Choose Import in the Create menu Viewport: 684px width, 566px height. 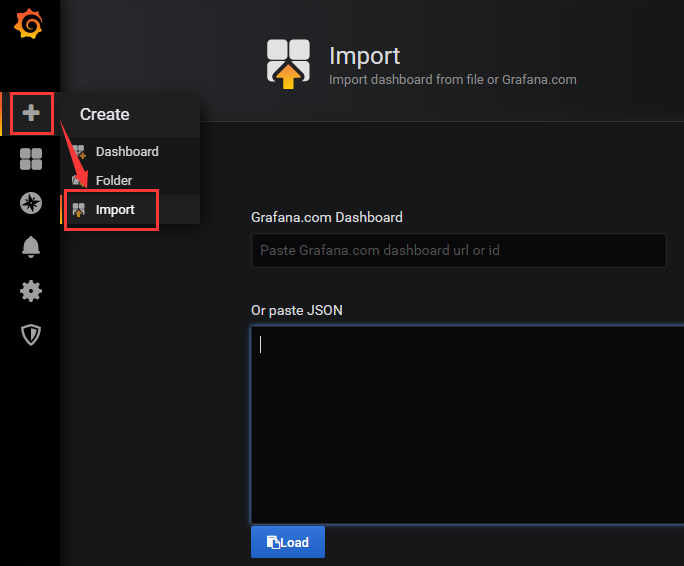click(x=115, y=210)
